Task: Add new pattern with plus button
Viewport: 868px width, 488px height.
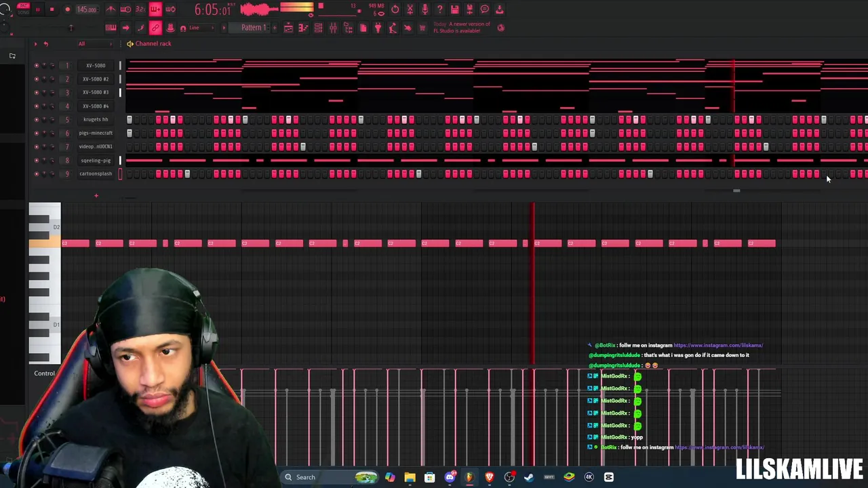Action: [275, 28]
